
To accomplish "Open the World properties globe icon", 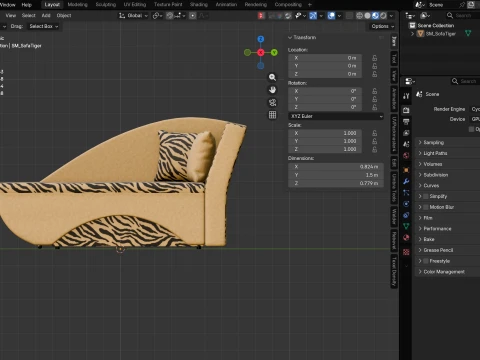I will (x=406, y=155).
